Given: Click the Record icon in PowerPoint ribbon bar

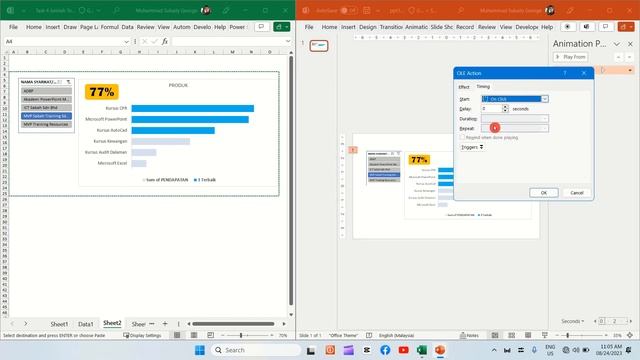Looking at the screenshot, I should coord(567,27).
